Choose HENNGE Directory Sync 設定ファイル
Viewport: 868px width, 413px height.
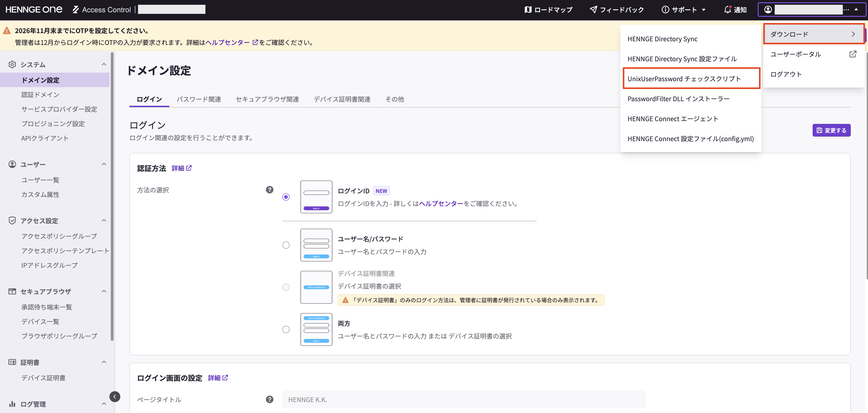690,59
